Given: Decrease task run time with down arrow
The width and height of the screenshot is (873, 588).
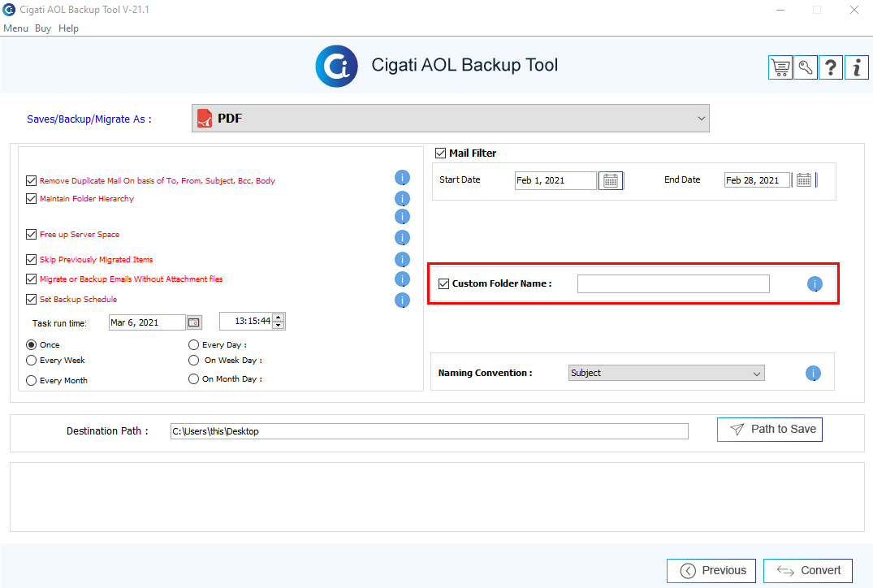Looking at the screenshot, I should pyautogui.click(x=279, y=325).
